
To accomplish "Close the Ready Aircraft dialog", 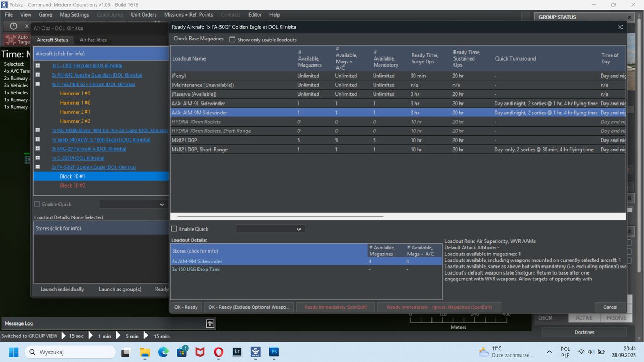I will click(620, 27).
